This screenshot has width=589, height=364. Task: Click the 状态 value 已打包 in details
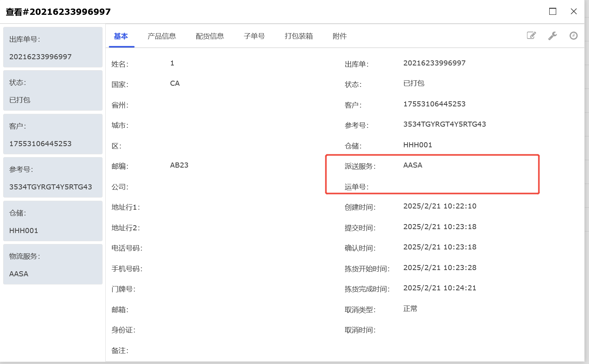click(414, 83)
